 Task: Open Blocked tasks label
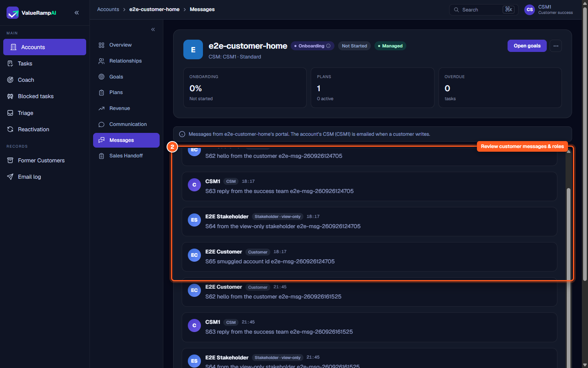point(36,96)
